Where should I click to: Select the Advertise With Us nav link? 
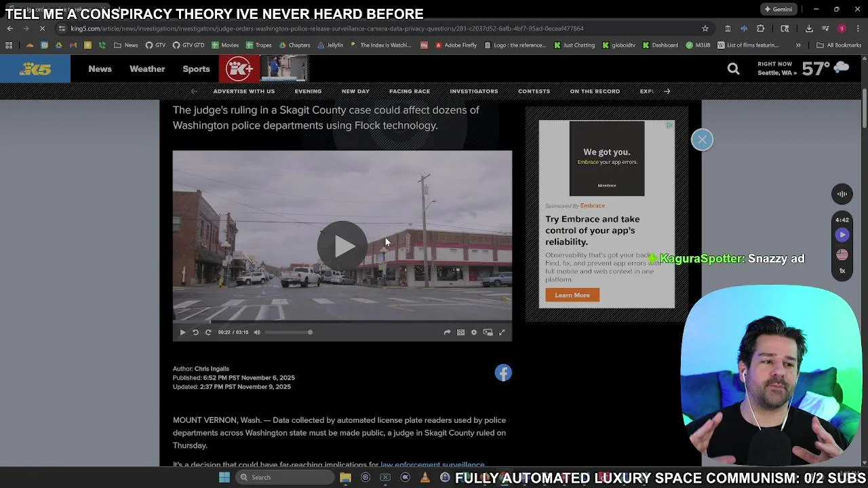244,91
